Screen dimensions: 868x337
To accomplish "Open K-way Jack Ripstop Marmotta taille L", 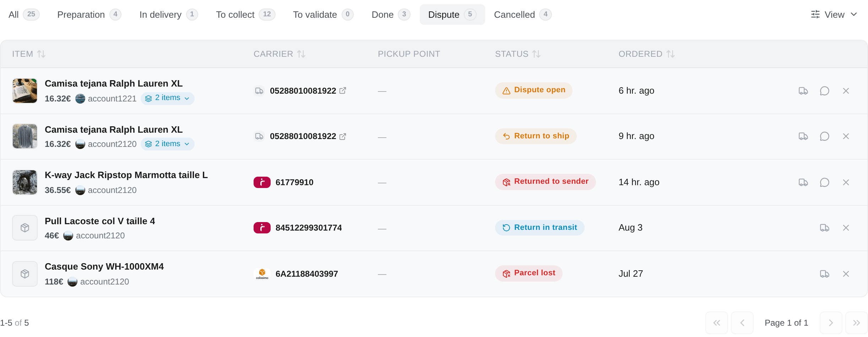I will 126,175.
